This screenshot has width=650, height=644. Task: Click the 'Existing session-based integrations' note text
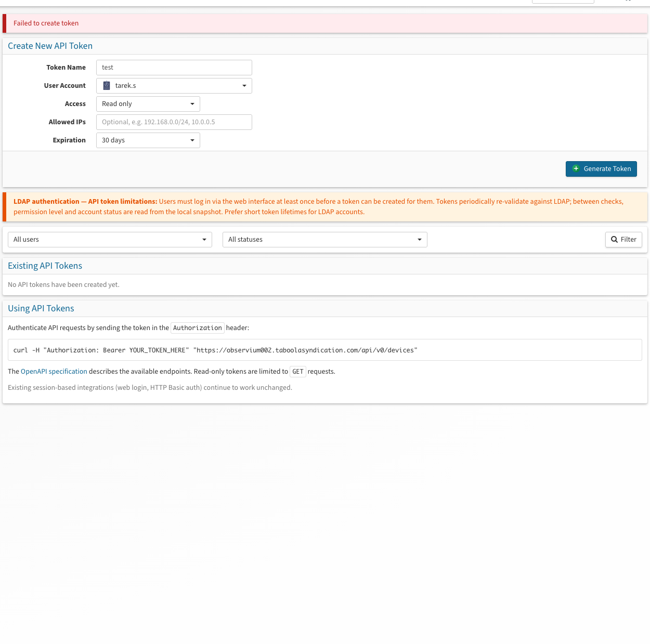(x=150, y=388)
